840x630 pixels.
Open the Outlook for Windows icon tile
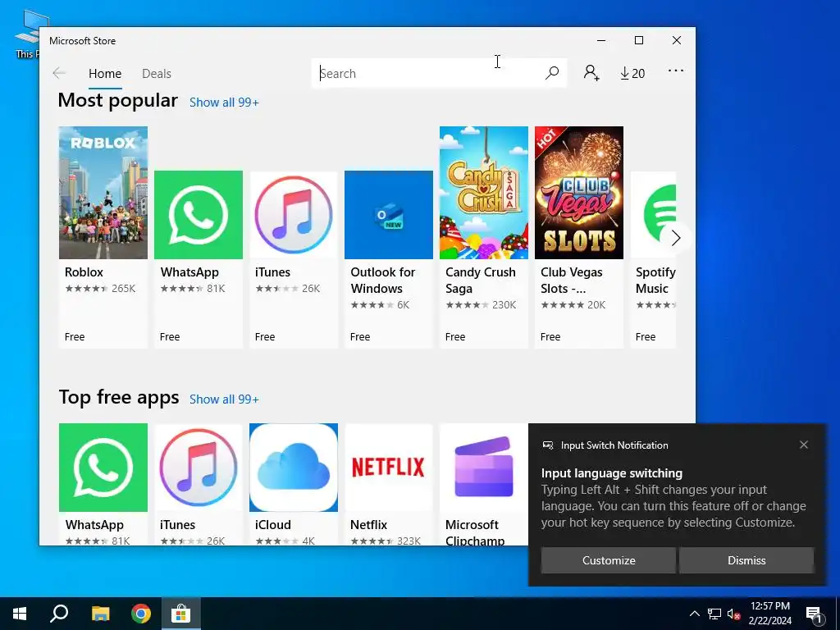click(x=388, y=215)
